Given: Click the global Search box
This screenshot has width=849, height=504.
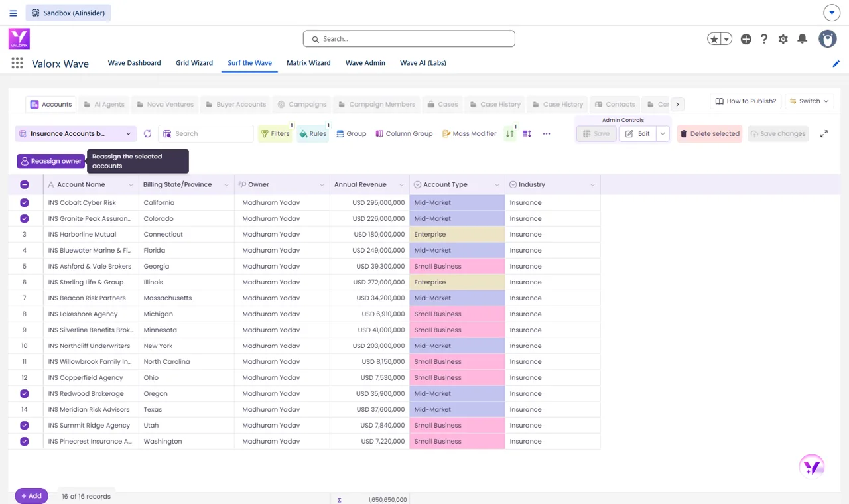Looking at the screenshot, I should pos(409,39).
